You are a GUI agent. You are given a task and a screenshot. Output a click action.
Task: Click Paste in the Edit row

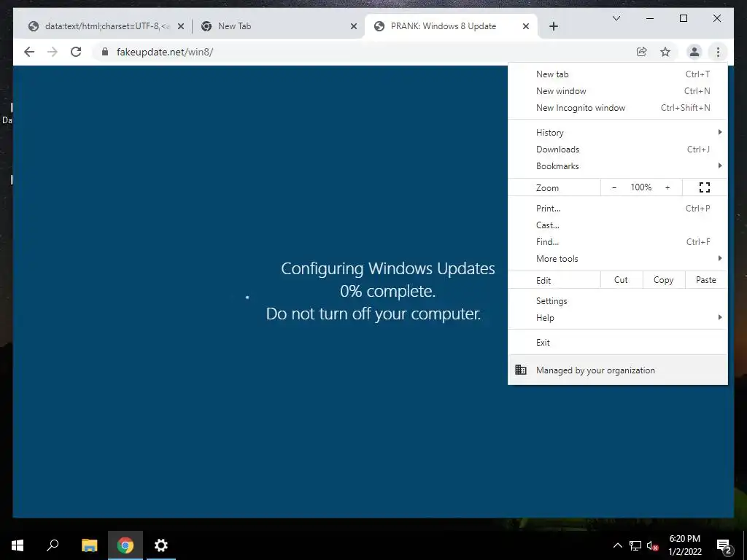[x=706, y=280]
